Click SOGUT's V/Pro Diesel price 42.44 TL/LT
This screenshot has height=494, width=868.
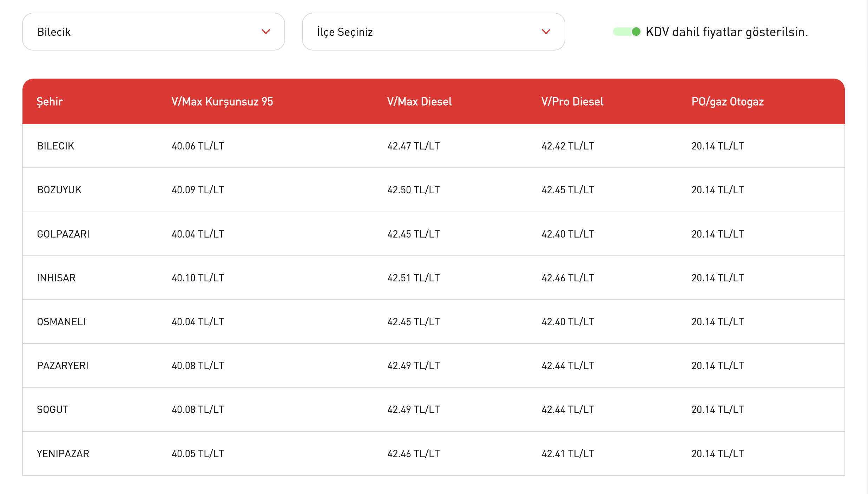(x=568, y=409)
